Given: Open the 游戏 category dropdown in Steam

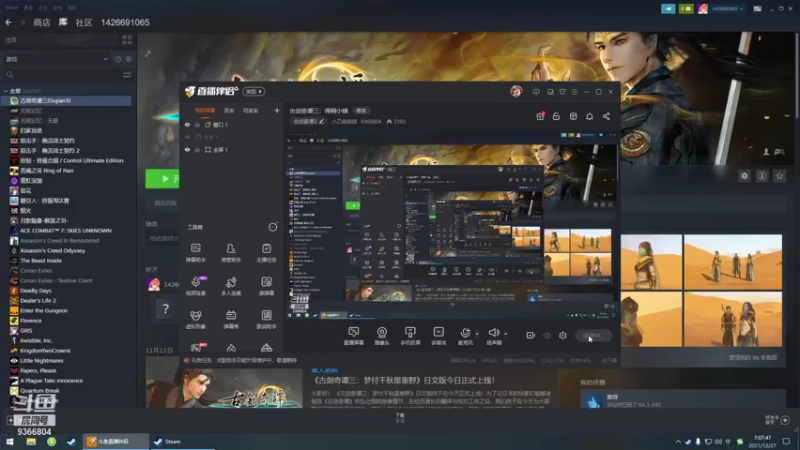Looking at the screenshot, I should (56, 59).
